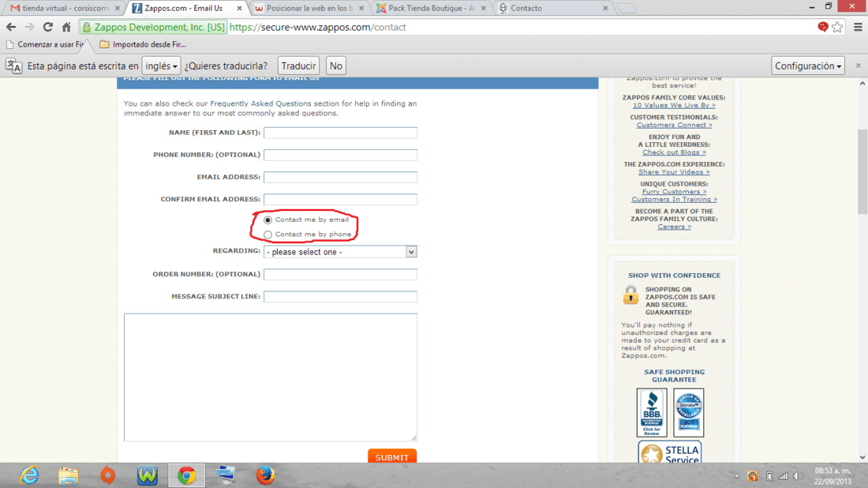This screenshot has width=868, height=488.
Task: Click the STELLA Service badge
Action: click(670, 452)
